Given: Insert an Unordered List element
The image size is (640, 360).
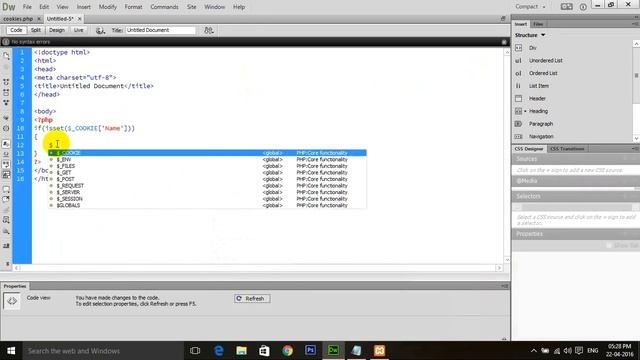Looking at the screenshot, I should click(x=545, y=60).
